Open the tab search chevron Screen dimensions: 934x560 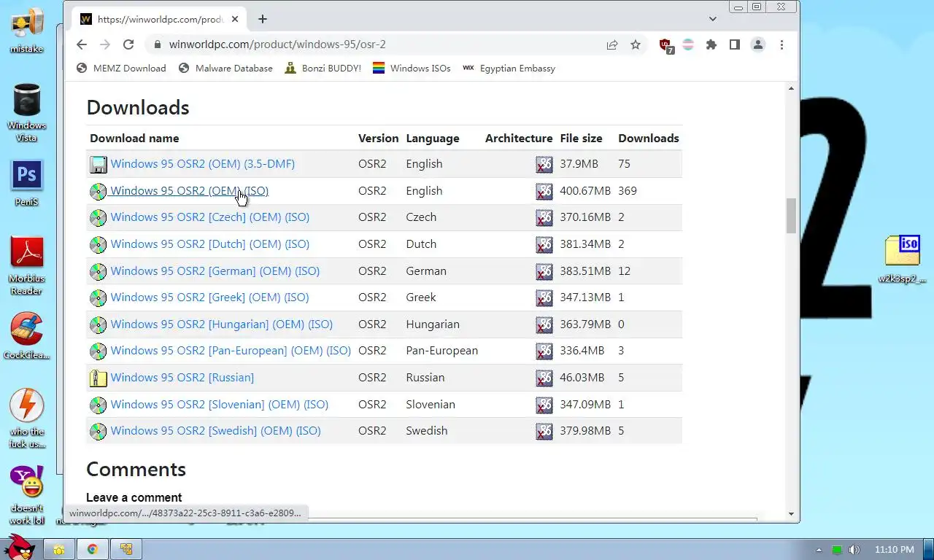coord(713,19)
